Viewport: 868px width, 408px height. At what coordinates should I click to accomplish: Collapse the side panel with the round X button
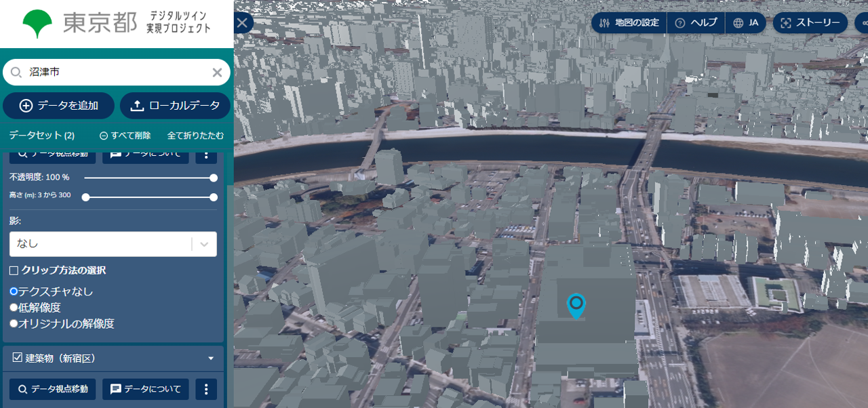(242, 23)
